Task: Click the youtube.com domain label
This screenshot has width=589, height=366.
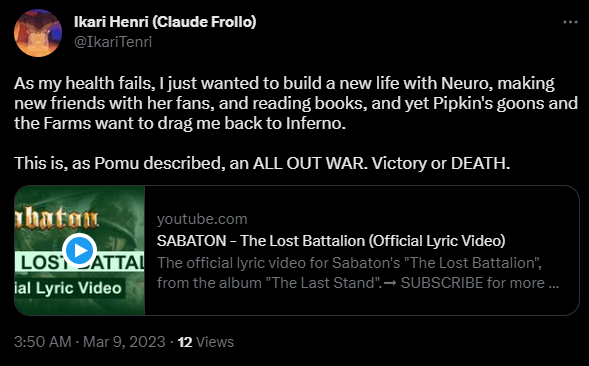Action: point(202,219)
